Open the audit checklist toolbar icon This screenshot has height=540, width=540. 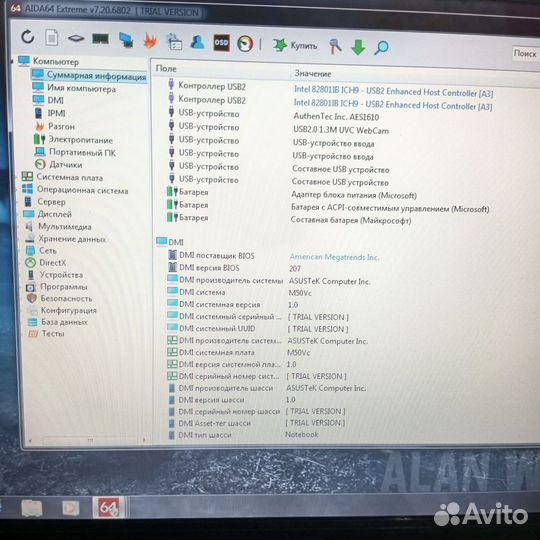[x=174, y=42]
